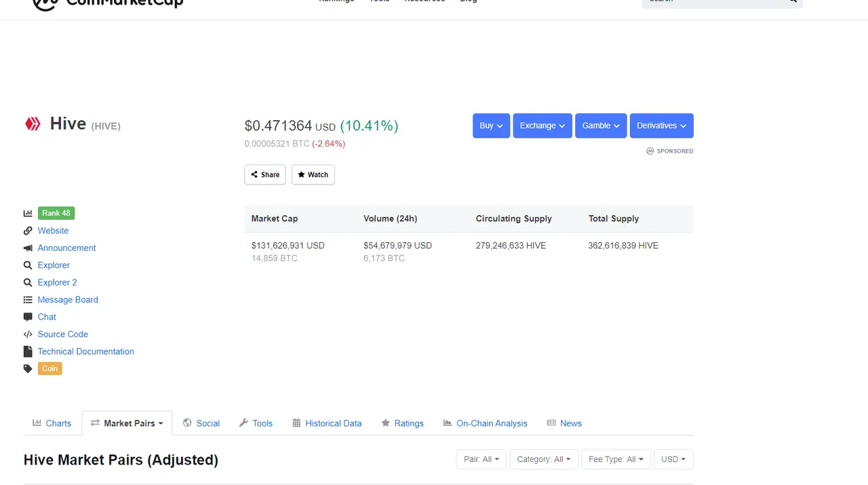This screenshot has height=485, width=868.
Task: Open the Ratings tab
Action: pyautogui.click(x=402, y=423)
